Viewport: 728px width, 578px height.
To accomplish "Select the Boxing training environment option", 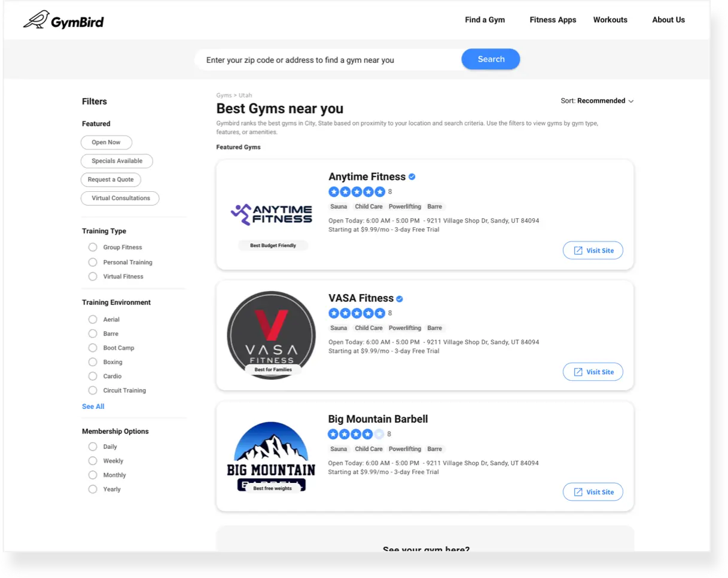I will 93,362.
